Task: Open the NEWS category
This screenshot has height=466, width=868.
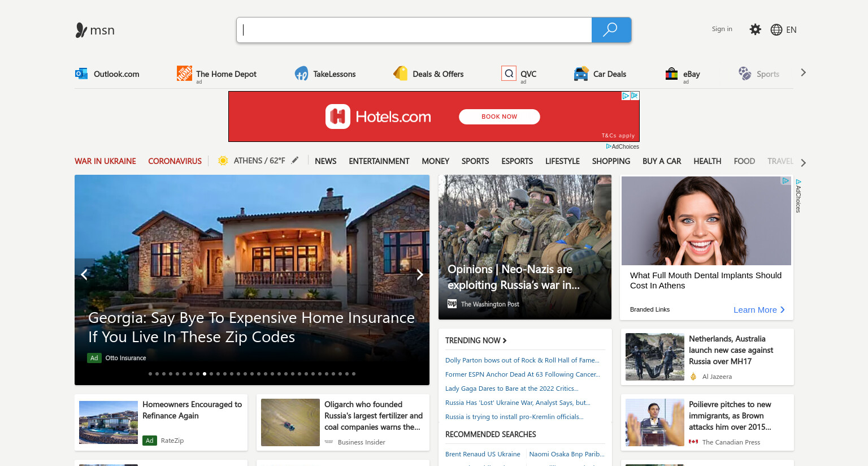Action: pyautogui.click(x=325, y=161)
